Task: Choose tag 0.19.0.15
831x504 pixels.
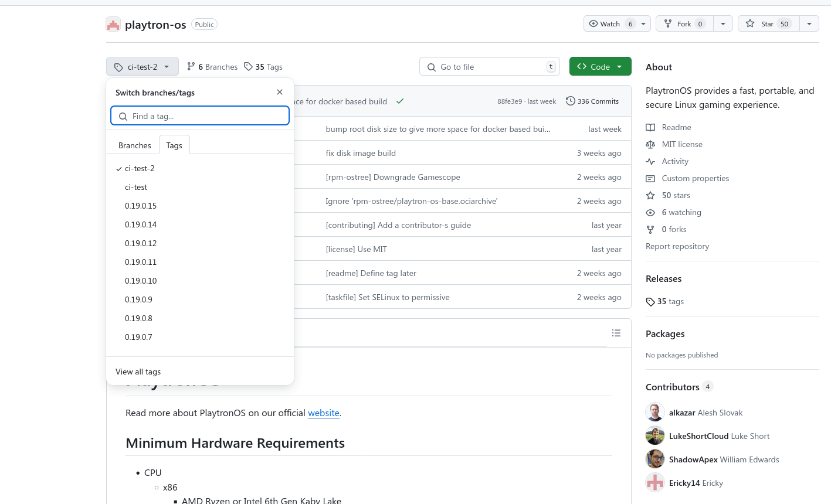Action: (200, 206)
